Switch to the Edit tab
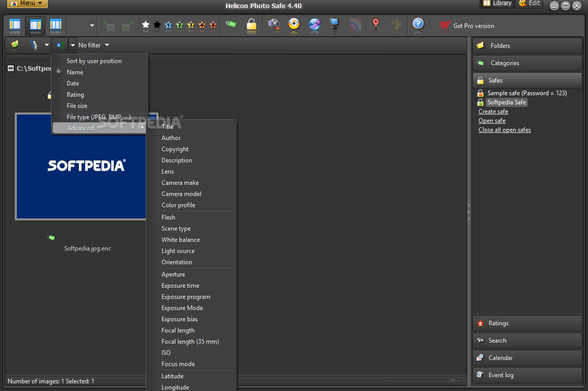The width and height of the screenshot is (588, 391). coord(529,4)
